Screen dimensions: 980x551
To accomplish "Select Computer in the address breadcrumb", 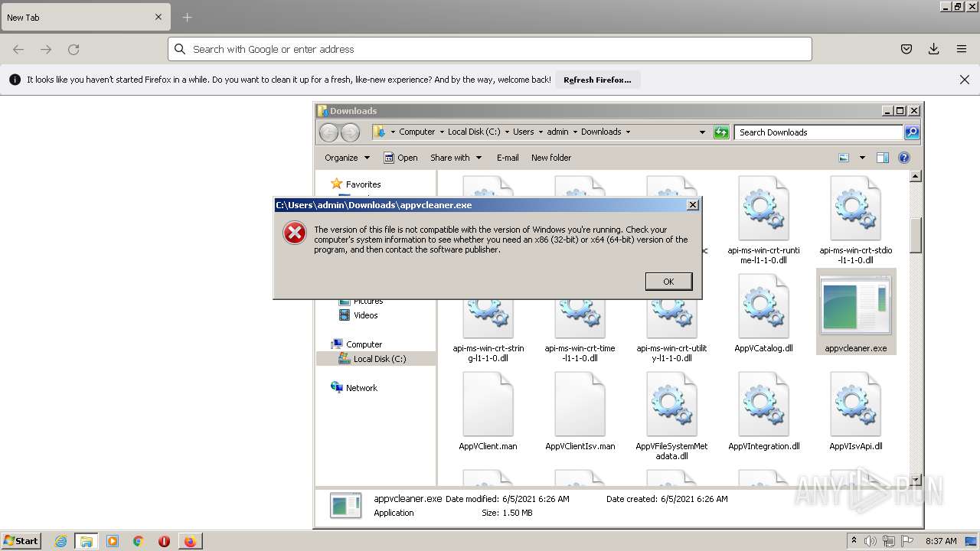I will (x=416, y=132).
